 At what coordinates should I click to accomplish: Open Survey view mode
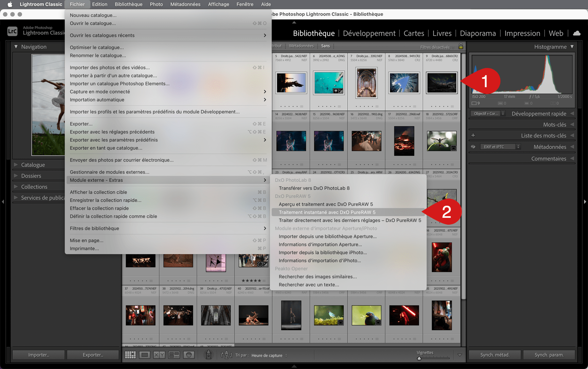pos(174,355)
